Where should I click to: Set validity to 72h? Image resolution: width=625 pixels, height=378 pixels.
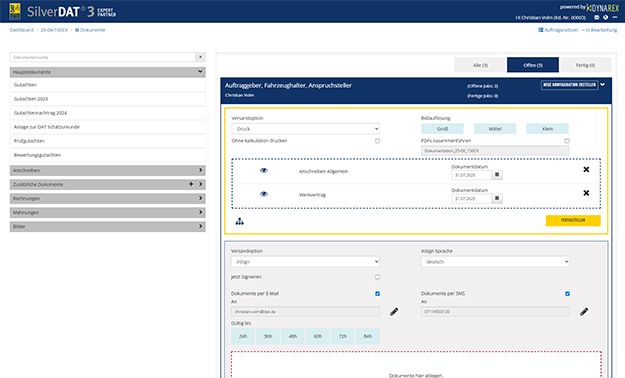point(342,336)
